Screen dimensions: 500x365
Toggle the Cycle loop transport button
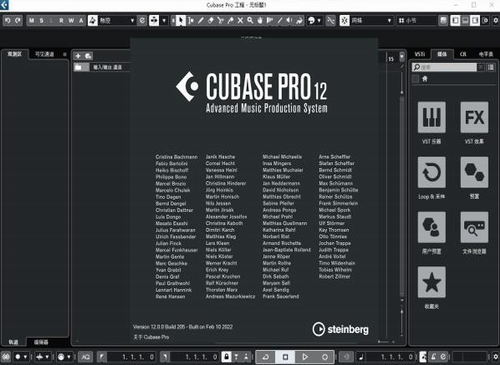266,357
